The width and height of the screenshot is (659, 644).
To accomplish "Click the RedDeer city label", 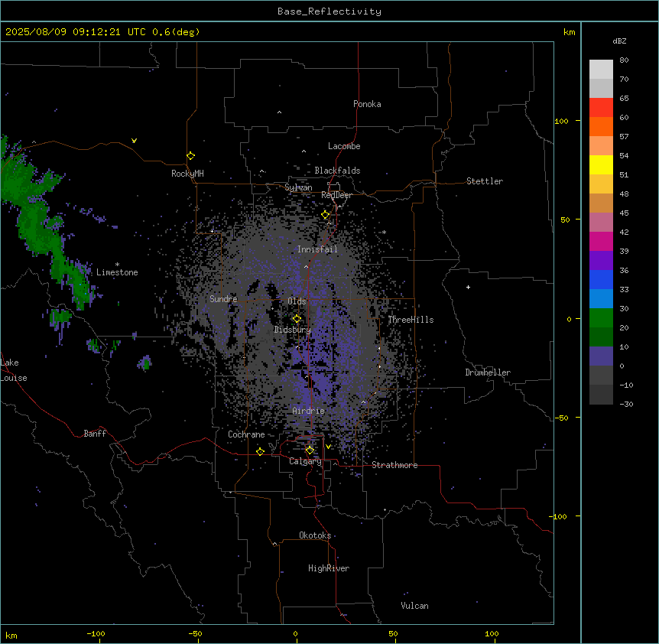I will pyautogui.click(x=336, y=195).
